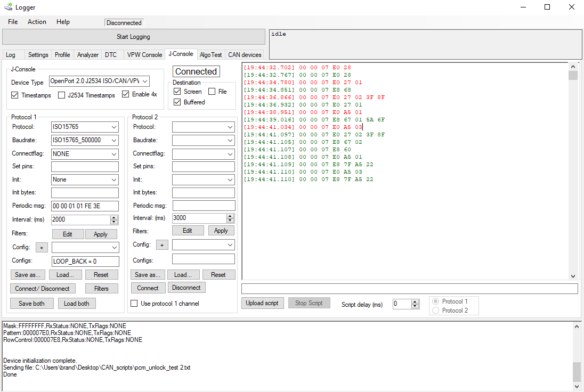Click the Connect/ Disconnect button

pos(42,289)
